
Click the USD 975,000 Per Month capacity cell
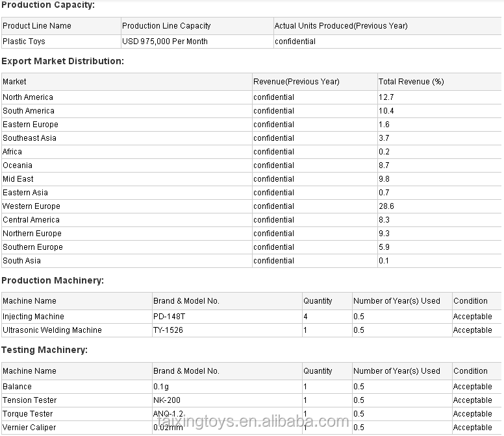click(x=166, y=42)
